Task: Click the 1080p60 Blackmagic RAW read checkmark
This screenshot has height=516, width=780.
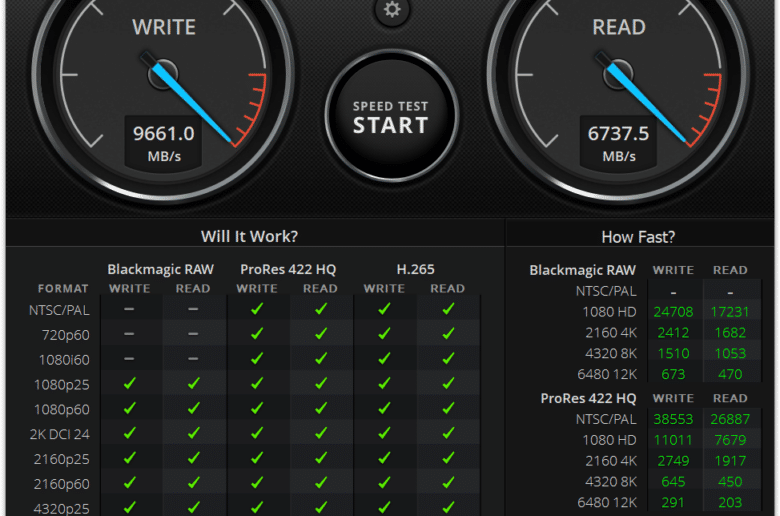Action: pyautogui.click(x=193, y=408)
